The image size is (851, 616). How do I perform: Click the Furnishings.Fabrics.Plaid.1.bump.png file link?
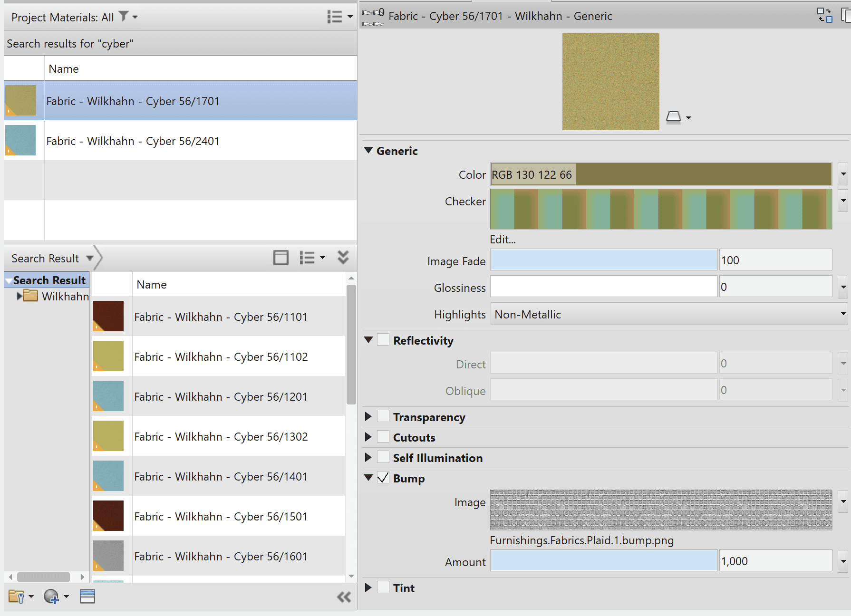tap(582, 540)
